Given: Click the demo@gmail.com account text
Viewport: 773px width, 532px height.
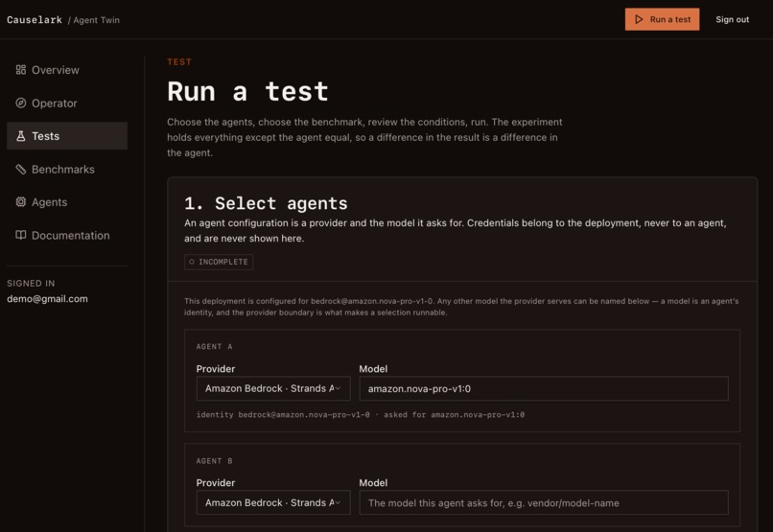Looking at the screenshot, I should (47, 299).
